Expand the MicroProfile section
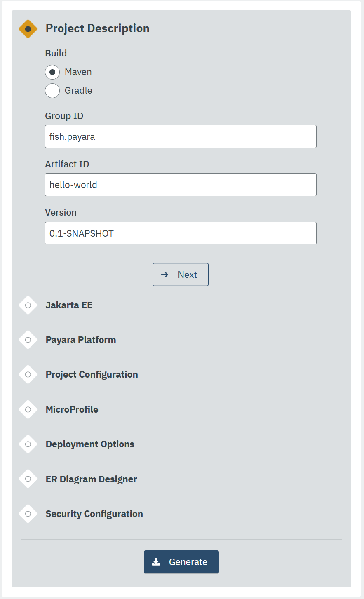This screenshot has height=599, width=364. (x=72, y=410)
